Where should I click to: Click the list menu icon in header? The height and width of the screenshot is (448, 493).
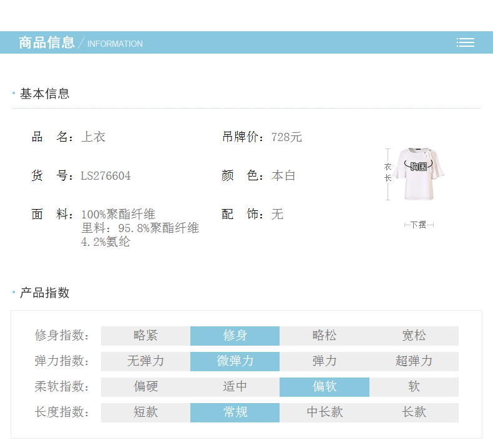[465, 42]
